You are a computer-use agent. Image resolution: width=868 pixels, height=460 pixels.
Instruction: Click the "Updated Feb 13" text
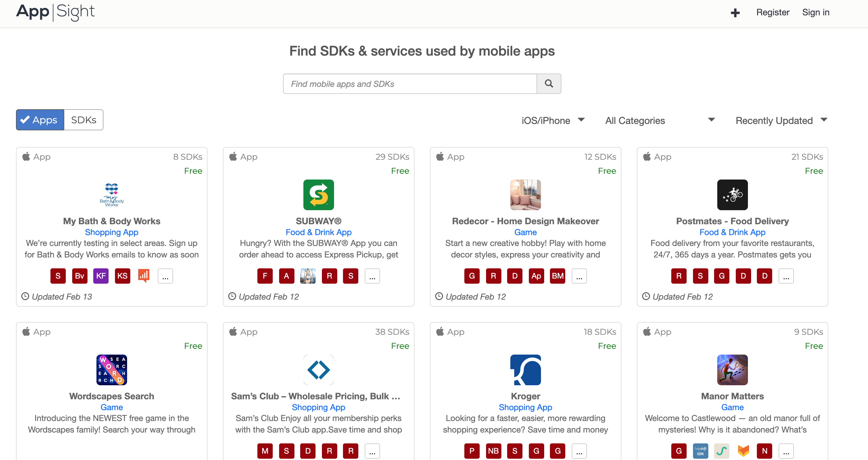(x=62, y=296)
